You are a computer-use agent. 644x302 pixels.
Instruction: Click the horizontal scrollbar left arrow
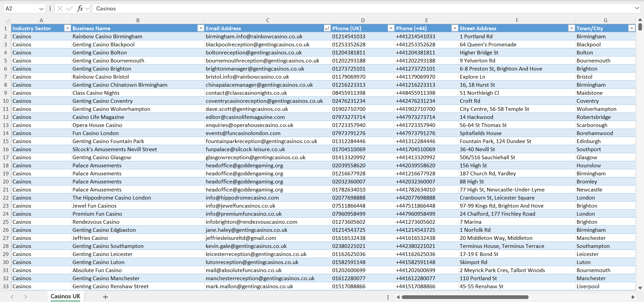click(x=398, y=297)
